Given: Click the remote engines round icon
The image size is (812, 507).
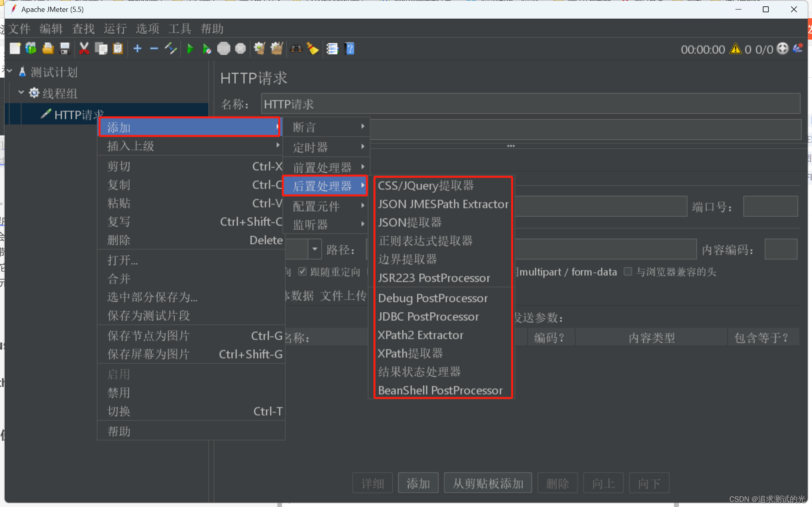Looking at the screenshot, I should (x=782, y=49).
